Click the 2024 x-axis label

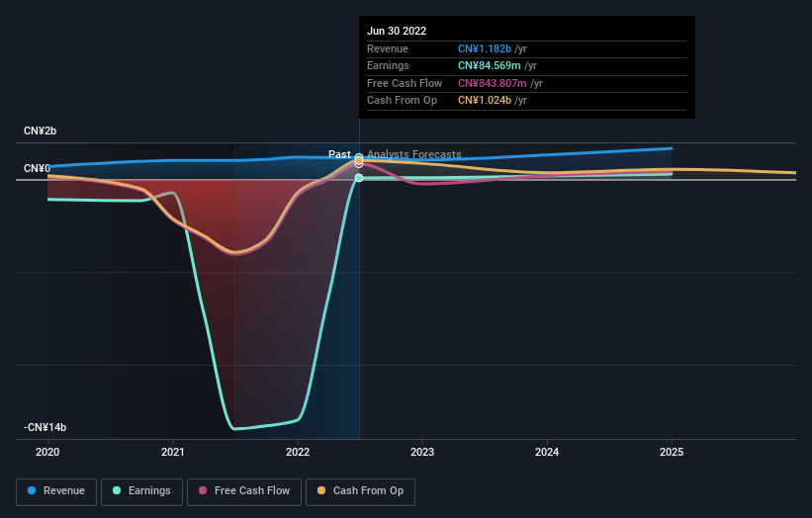tap(547, 453)
